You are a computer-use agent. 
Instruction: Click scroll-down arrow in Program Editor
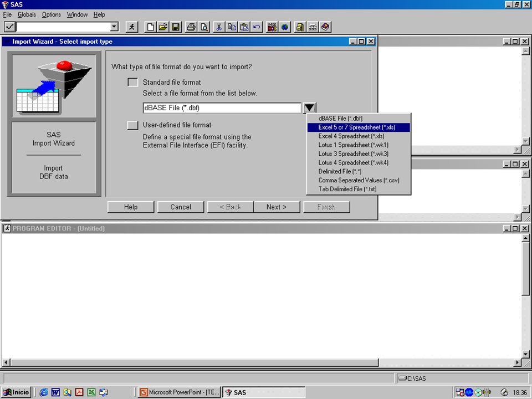click(525, 354)
